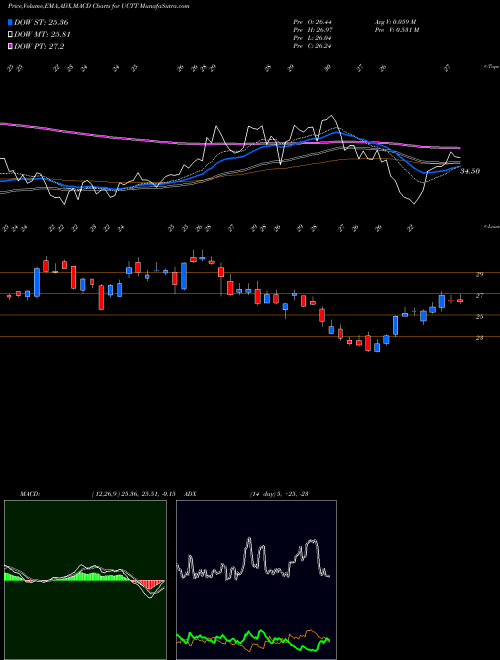Click the 'Pre V: 0.531 M' value
This screenshot has width=500, height=660.
point(396,30)
